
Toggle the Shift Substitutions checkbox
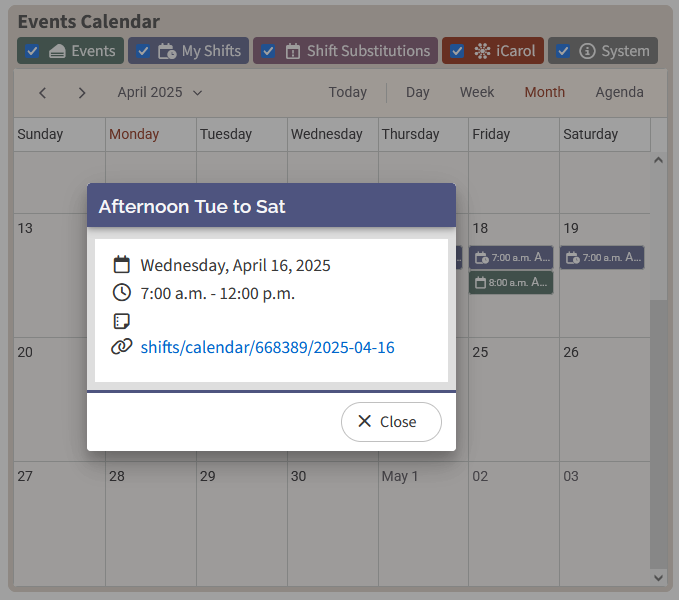(x=269, y=51)
